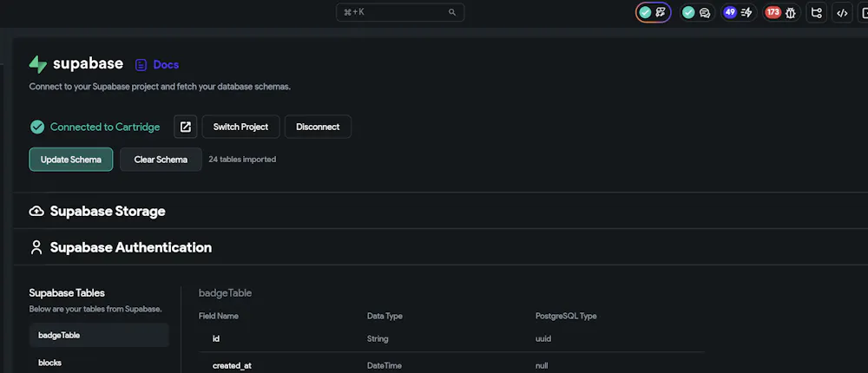Click the search magnifier icon in command bar
This screenshot has width=868, height=373.
coord(452,13)
